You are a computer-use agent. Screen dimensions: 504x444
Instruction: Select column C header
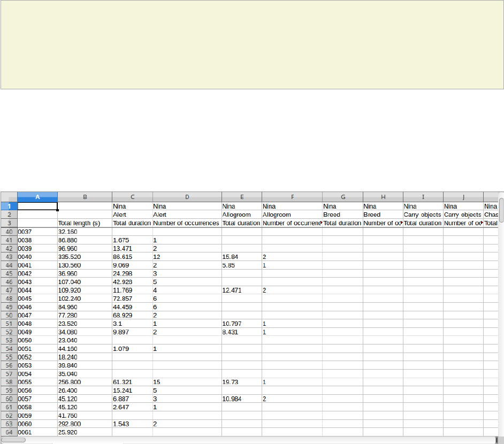pos(133,197)
